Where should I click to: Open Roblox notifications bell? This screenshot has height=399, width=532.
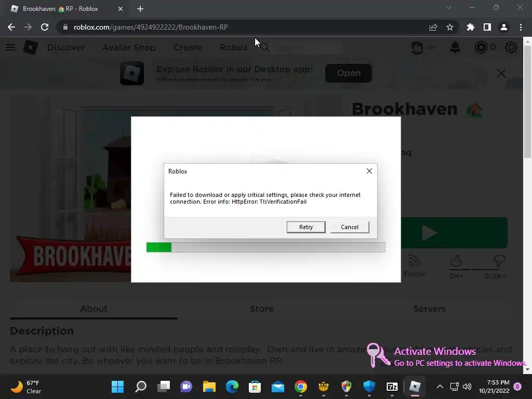[455, 47]
